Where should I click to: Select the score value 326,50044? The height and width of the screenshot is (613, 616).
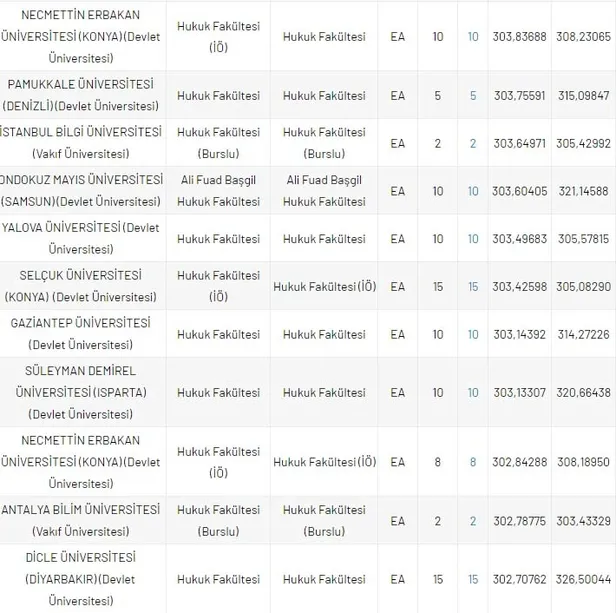[584, 579]
